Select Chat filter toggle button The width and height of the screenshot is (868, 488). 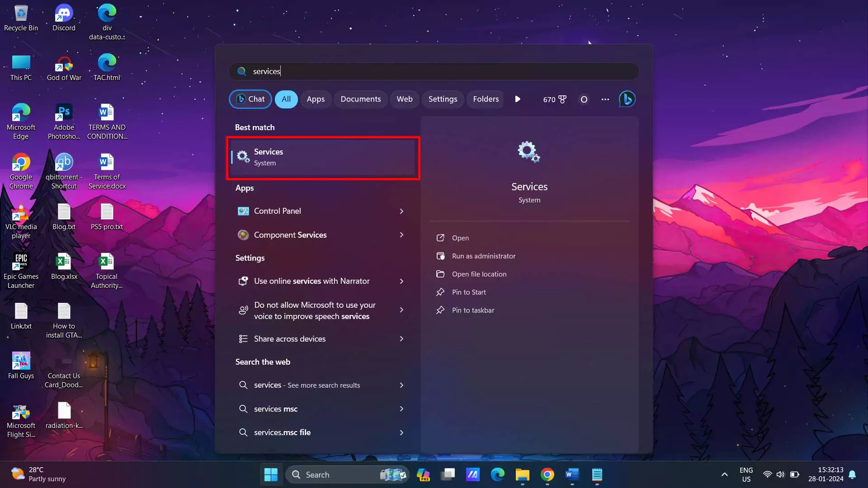(x=250, y=99)
